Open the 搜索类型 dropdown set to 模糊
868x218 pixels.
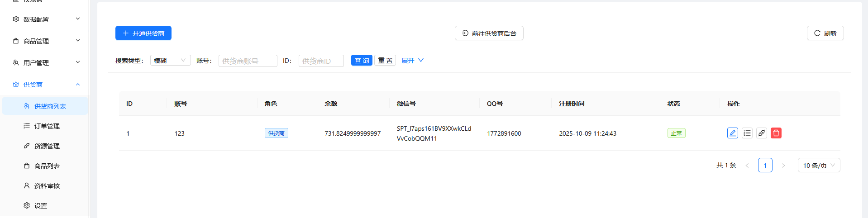pyautogui.click(x=170, y=61)
